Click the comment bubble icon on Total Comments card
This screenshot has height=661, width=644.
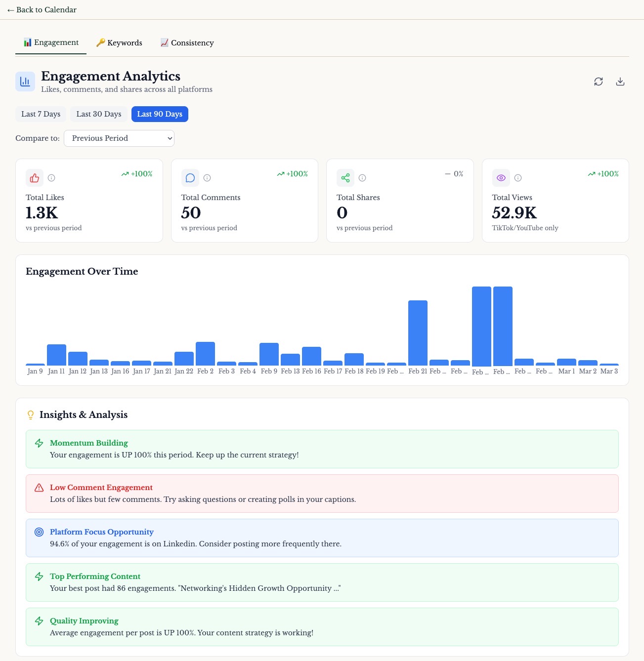[x=190, y=178]
